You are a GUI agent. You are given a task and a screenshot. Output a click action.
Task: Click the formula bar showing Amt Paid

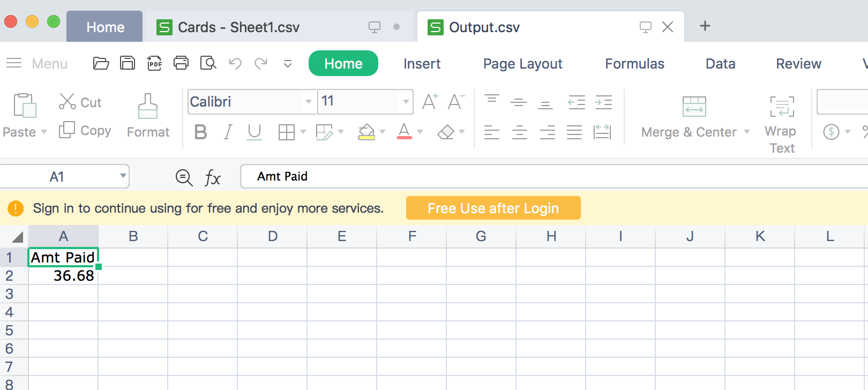554,176
